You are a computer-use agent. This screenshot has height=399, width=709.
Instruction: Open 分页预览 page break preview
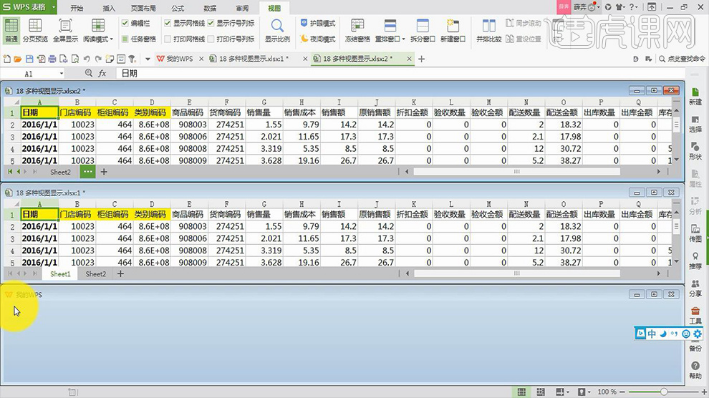pyautogui.click(x=35, y=31)
